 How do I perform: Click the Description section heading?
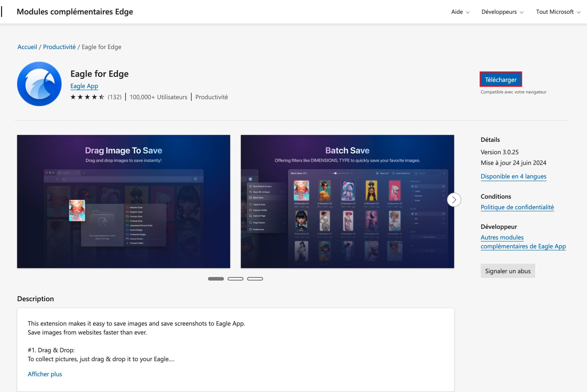tap(36, 299)
